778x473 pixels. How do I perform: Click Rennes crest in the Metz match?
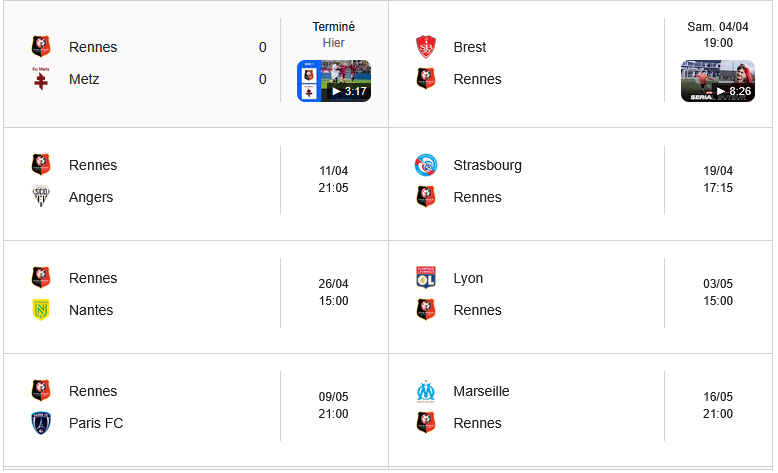41,47
